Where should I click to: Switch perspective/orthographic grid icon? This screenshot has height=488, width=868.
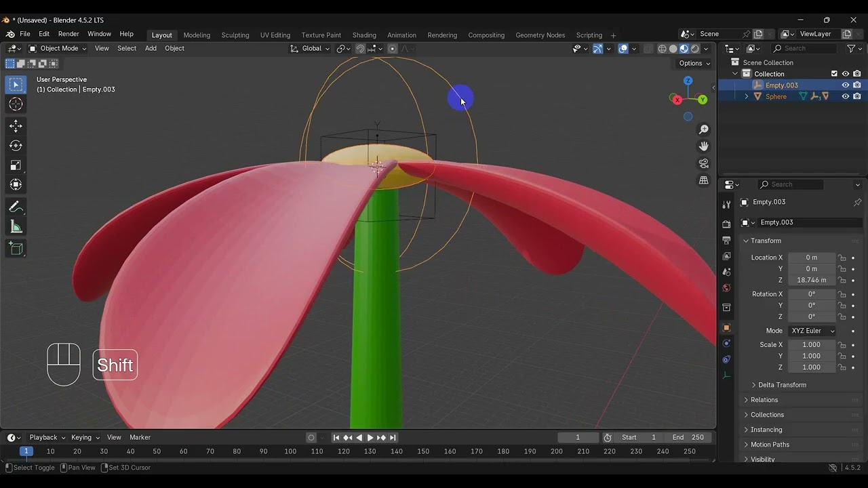704,180
